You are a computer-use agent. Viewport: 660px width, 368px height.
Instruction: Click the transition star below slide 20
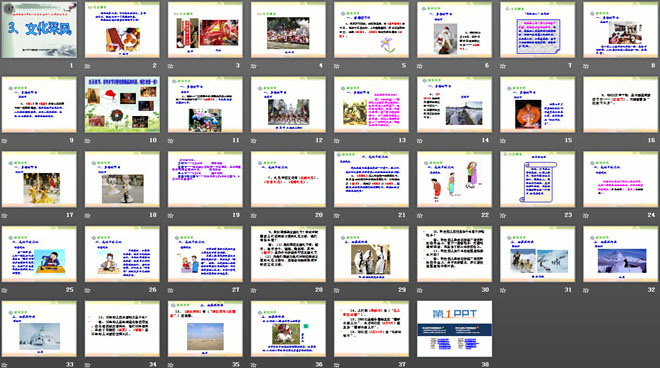click(253, 216)
